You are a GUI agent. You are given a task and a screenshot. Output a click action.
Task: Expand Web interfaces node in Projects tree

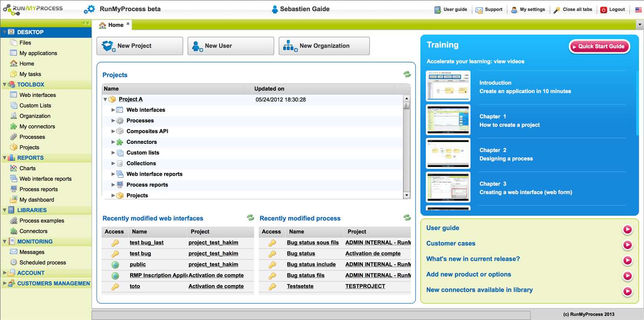pos(113,109)
